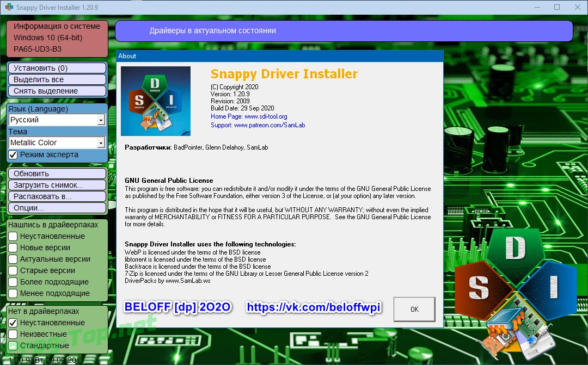Image resolution: width=588 pixels, height=365 pixels.
Task: Click the Windows 10 (64-bit) text
Action: pyautogui.click(x=47, y=38)
